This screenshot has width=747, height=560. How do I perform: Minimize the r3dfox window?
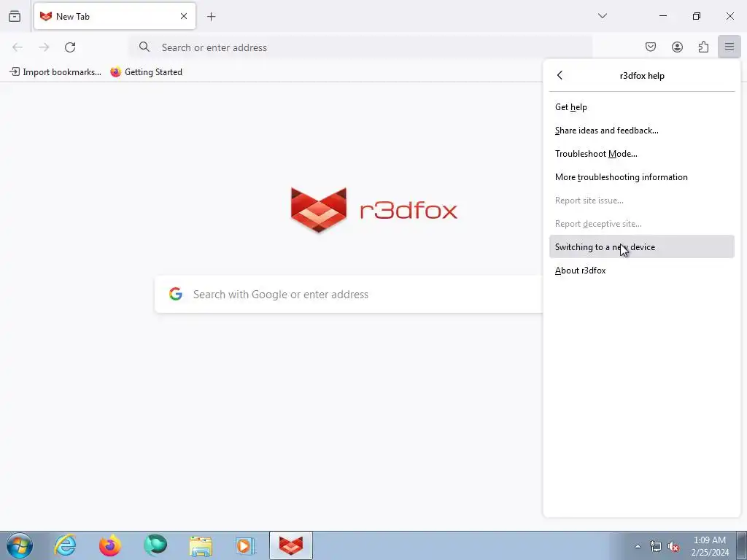click(663, 16)
